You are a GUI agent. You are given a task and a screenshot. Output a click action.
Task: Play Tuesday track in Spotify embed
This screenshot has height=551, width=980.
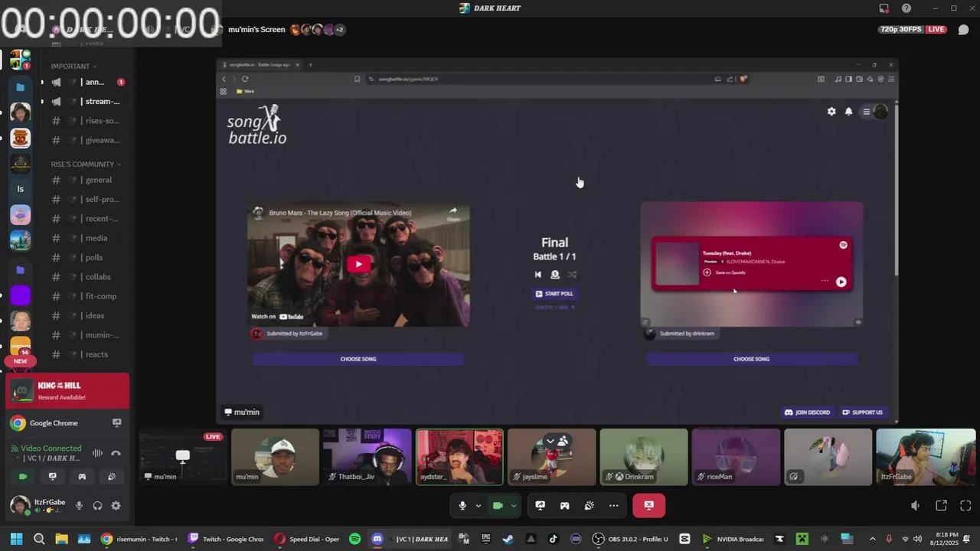(x=841, y=282)
